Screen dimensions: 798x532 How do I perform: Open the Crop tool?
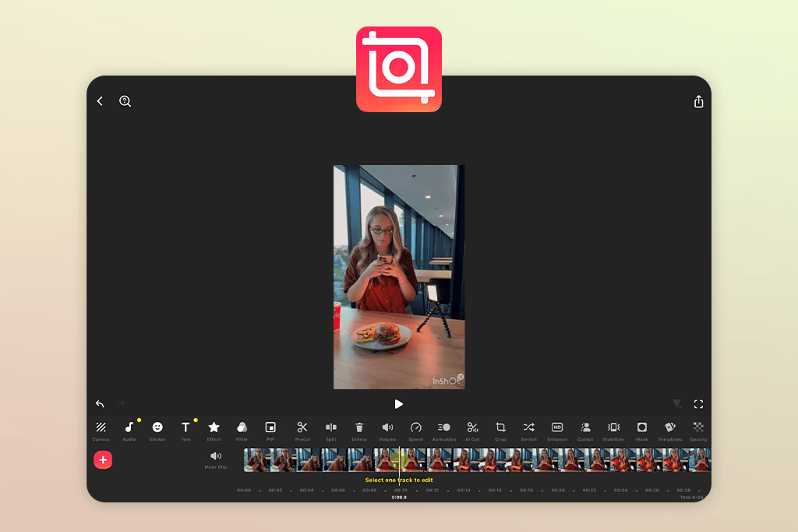(501, 431)
